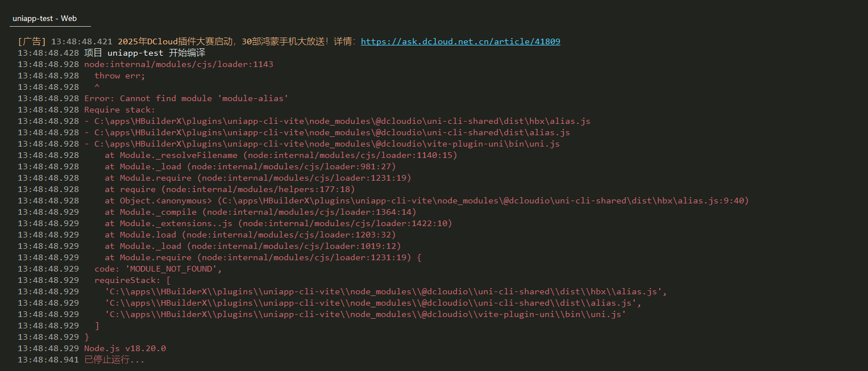The image size is (868, 371).
Task: Open the ask.dcloud.net.cn article 41809 link
Action: pyautogui.click(x=460, y=41)
